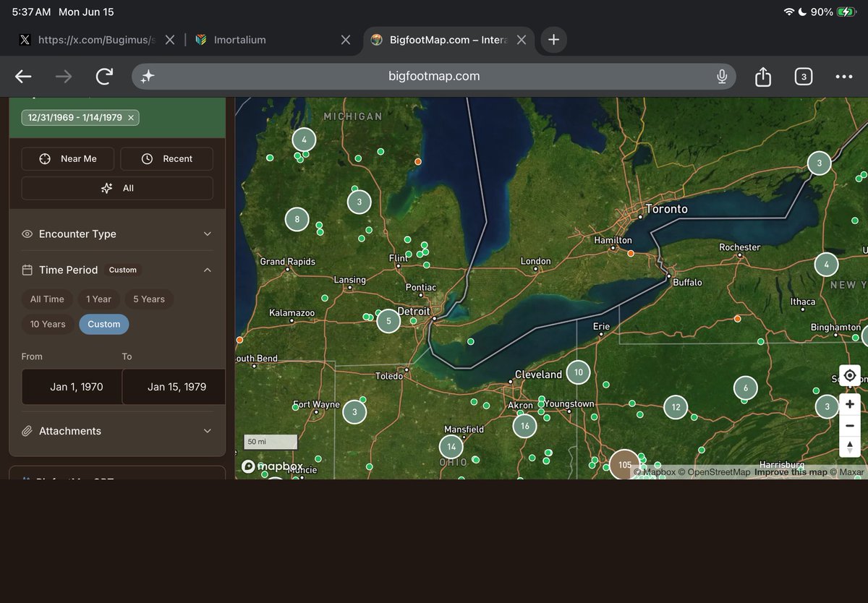
Task: Click the Near Me button
Action: 69,159
